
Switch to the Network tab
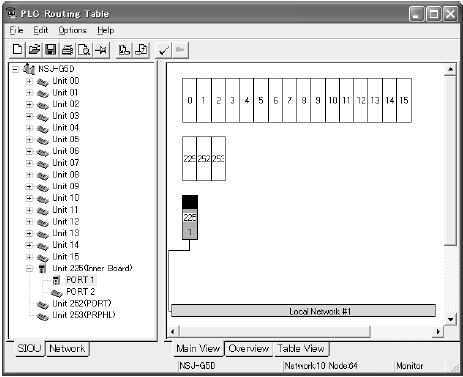tap(67, 349)
